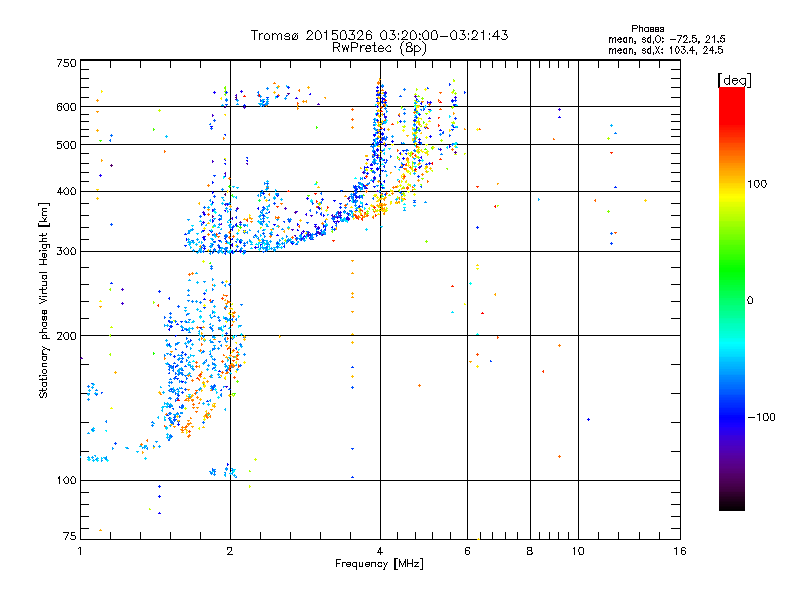Click the y-axis tick label '750'

pyautogui.click(x=66, y=63)
